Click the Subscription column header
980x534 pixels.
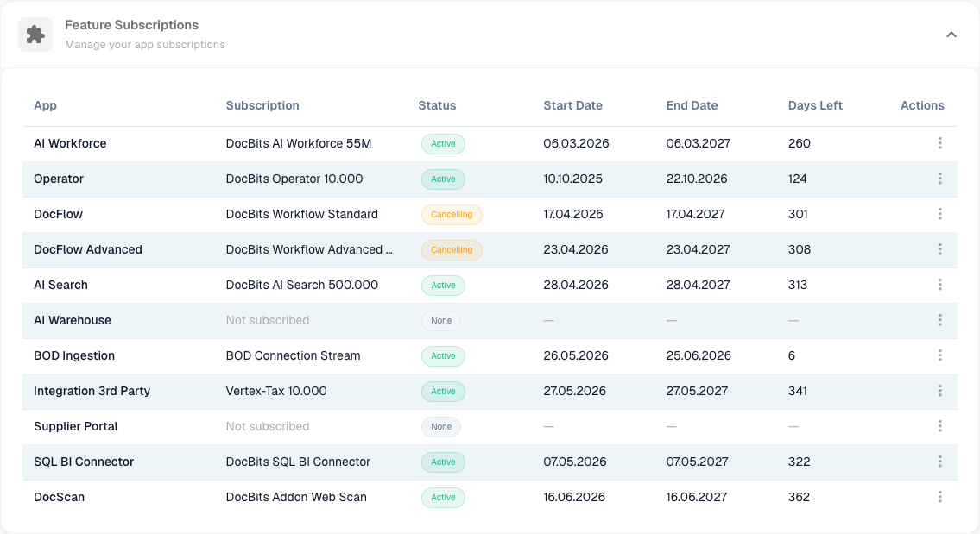coord(262,105)
